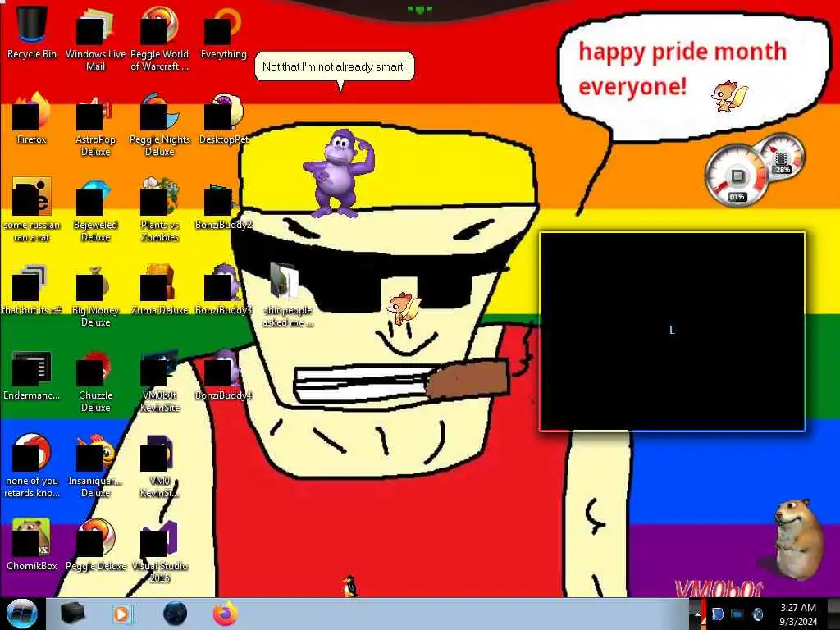Viewport: 840px width, 630px height.
Task: Open the Recycle Bin desktop icon
Action: (32, 32)
